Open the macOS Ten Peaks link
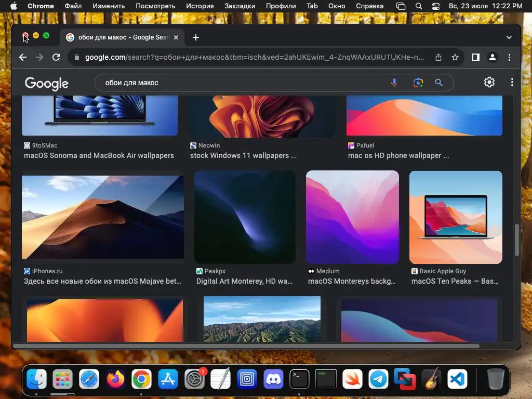 455,281
